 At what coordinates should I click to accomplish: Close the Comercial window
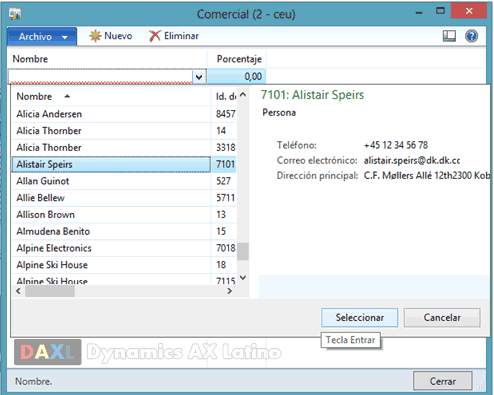coord(469,11)
